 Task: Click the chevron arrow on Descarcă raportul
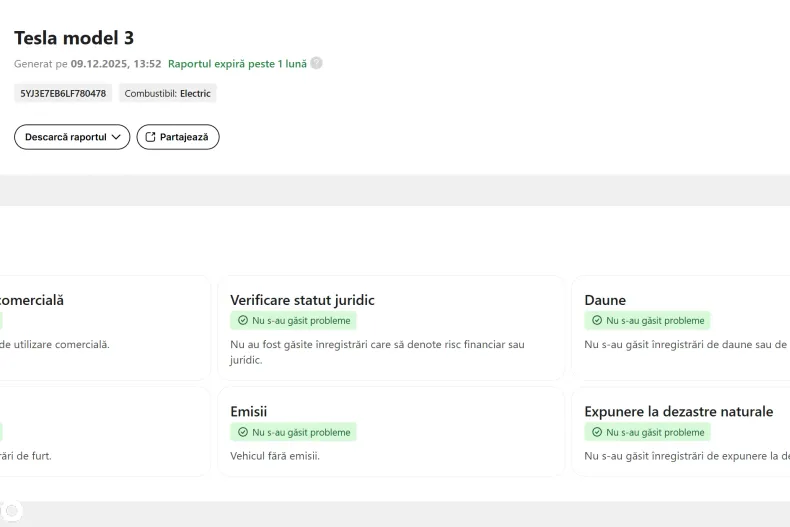point(116,137)
